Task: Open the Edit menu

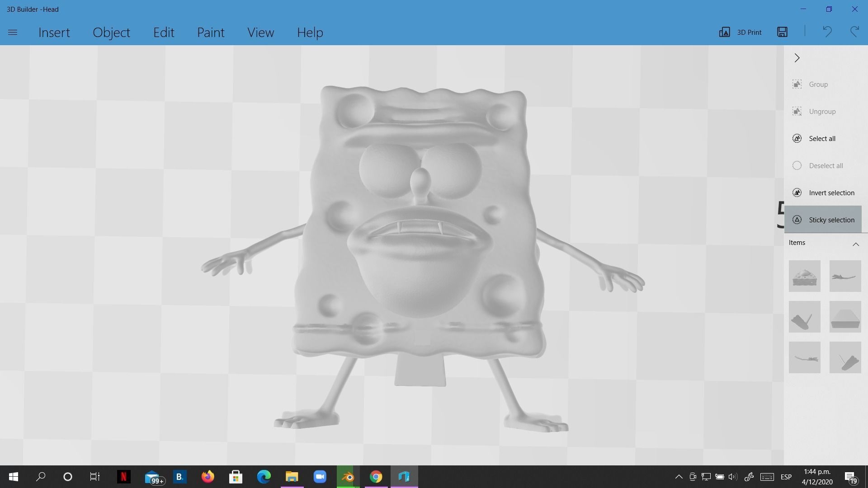Action: (x=164, y=33)
